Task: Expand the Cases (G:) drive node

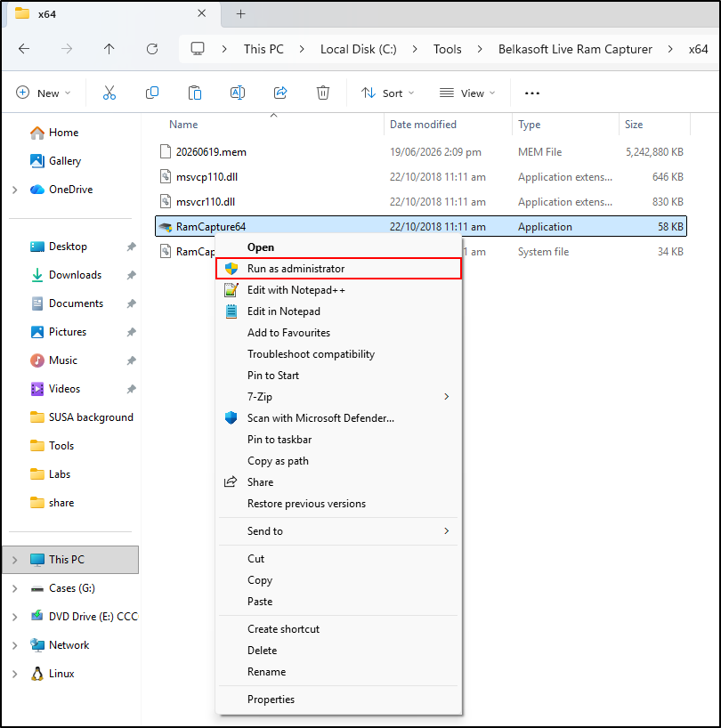Action: (x=15, y=588)
